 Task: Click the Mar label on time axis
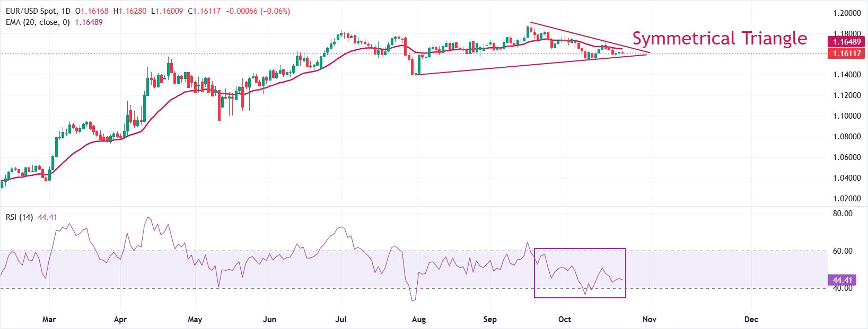point(49,319)
